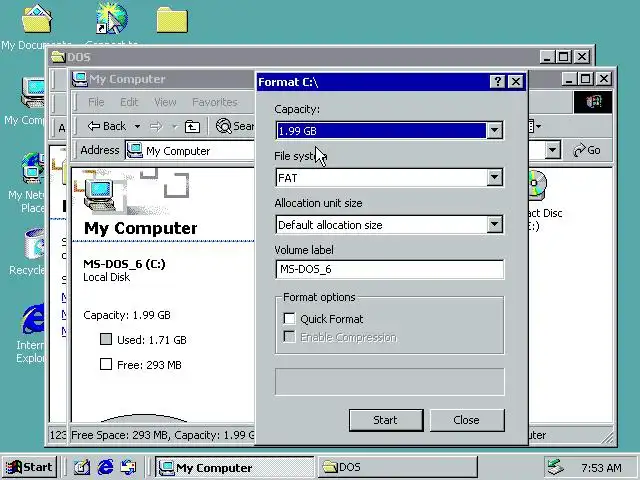Click the Up folder toolbar icon

192,127
